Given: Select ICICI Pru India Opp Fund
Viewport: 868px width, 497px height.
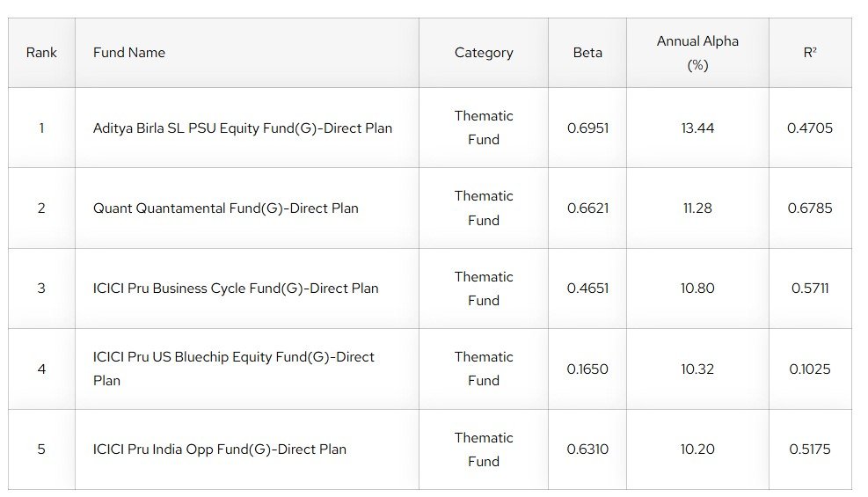Looking at the screenshot, I should (220, 449).
